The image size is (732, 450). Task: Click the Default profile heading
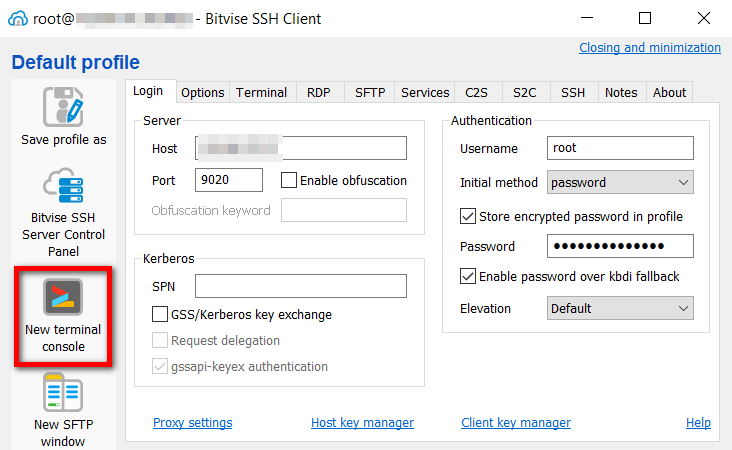click(x=76, y=62)
